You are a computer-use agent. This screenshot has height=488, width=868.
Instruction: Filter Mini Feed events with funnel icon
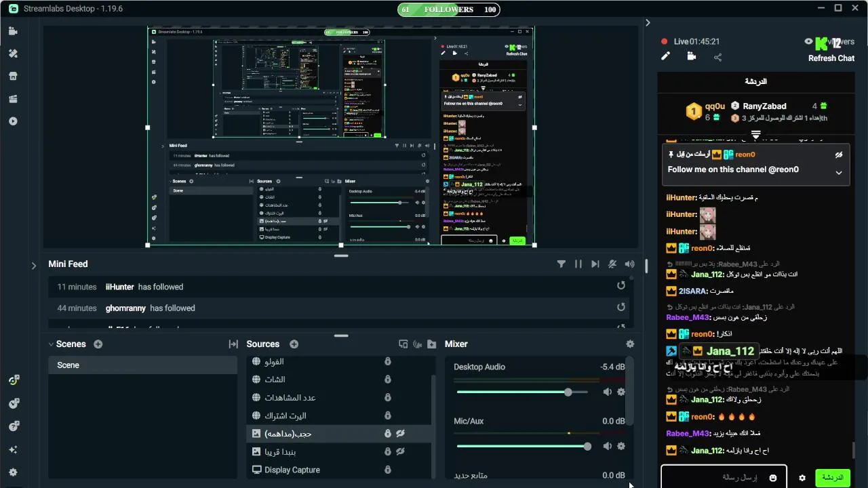[561, 264]
